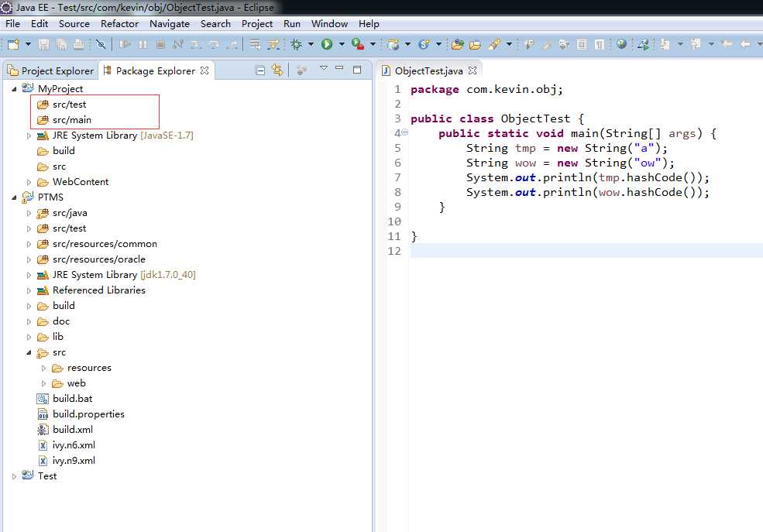Click editor line 12 empty text area

[586, 251]
